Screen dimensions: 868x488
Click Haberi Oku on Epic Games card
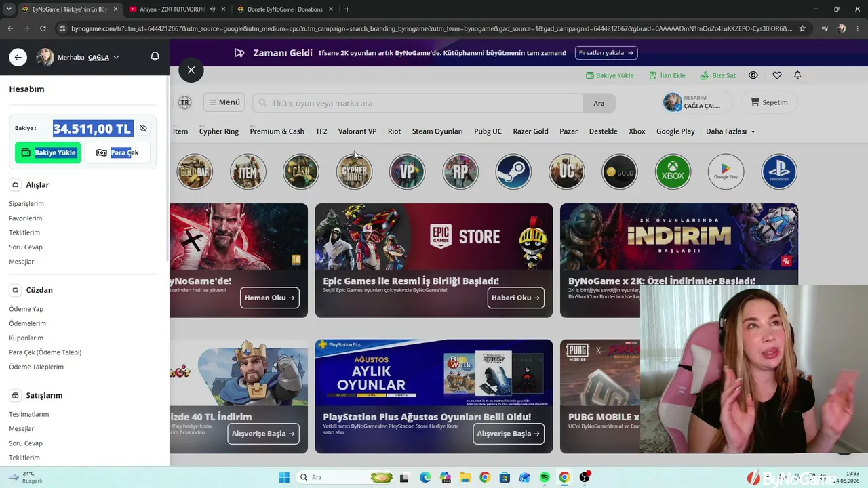516,298
